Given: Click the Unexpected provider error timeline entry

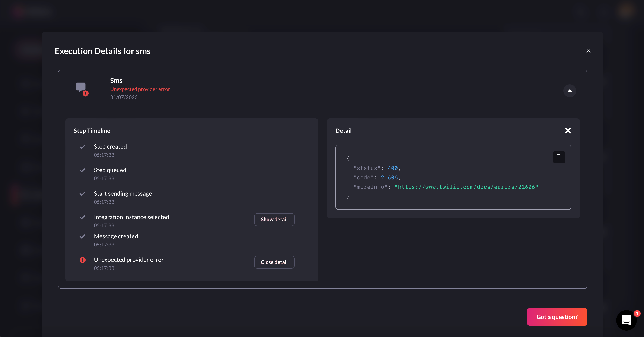Looking at the screenshot, I should pyautogui.click(x=128, y=260).
